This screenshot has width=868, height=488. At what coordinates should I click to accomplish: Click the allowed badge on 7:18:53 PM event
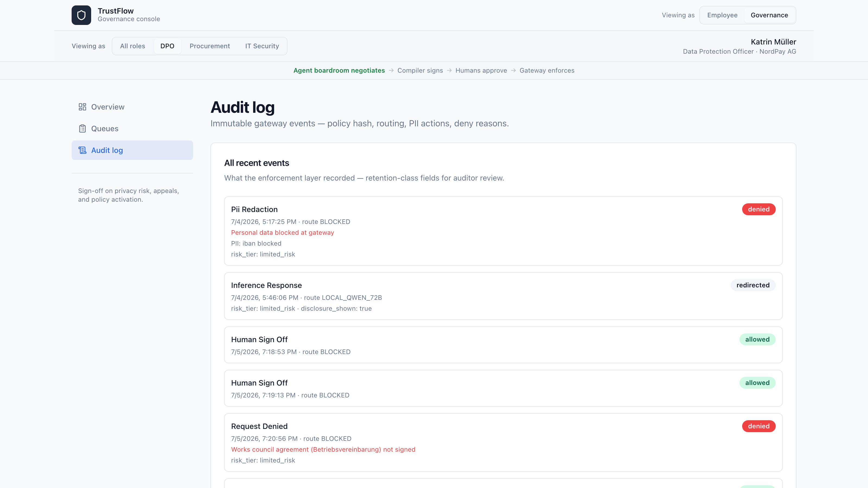click(x=757, y=339)
